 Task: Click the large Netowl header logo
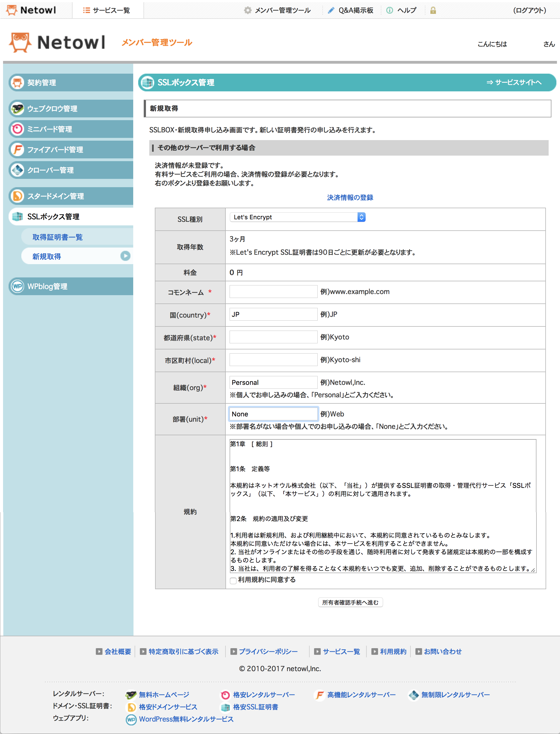point(57,42)
